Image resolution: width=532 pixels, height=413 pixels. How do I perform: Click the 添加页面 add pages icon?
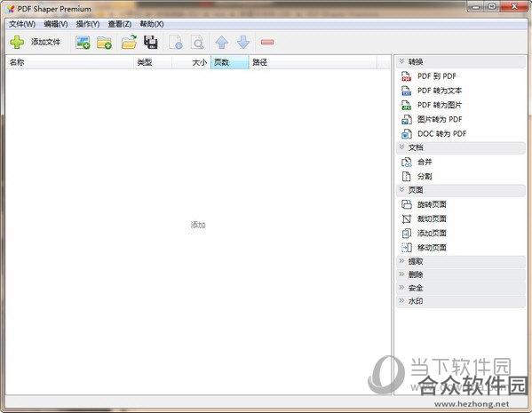pos(406,233)
